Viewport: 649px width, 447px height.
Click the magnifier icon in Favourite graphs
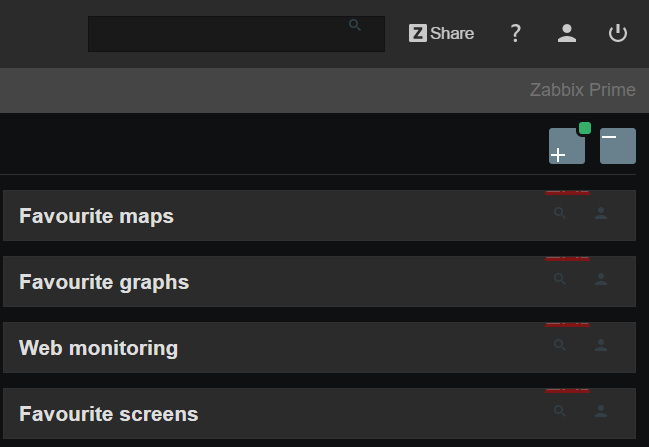560,279
